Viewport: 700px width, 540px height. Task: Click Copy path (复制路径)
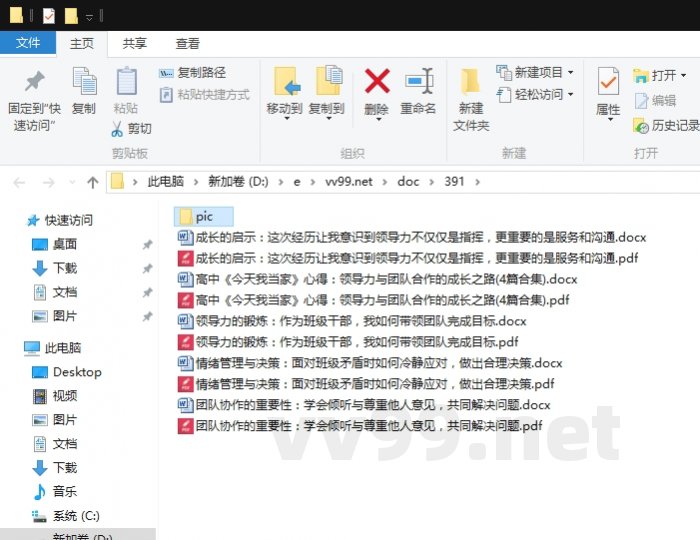[192, 72]
